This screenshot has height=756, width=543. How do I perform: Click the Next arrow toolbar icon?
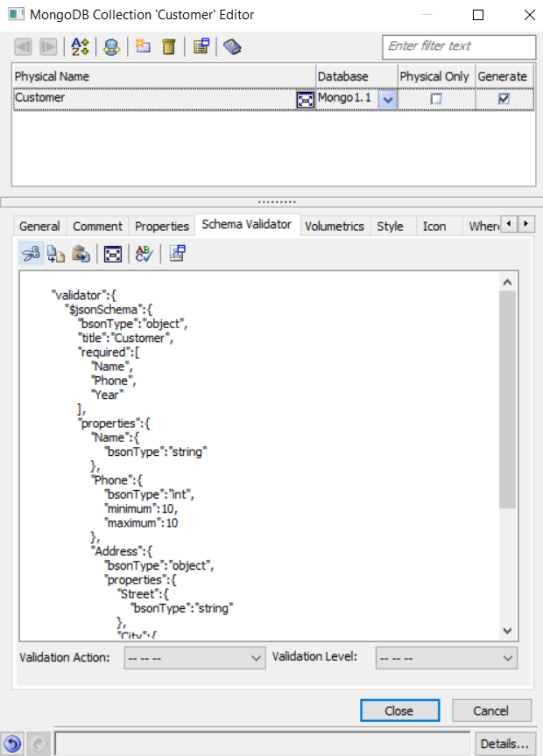coord(48,47)
